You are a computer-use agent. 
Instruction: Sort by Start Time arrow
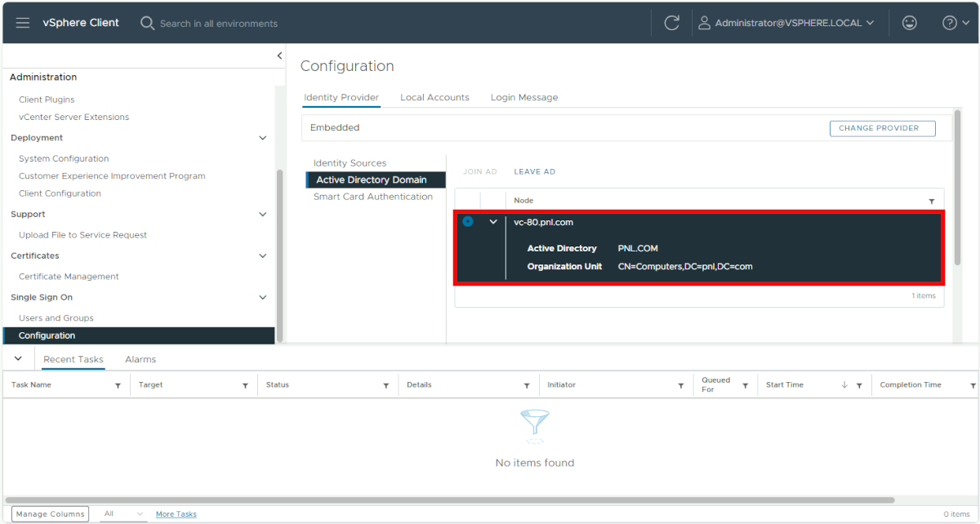click(844, 385)
